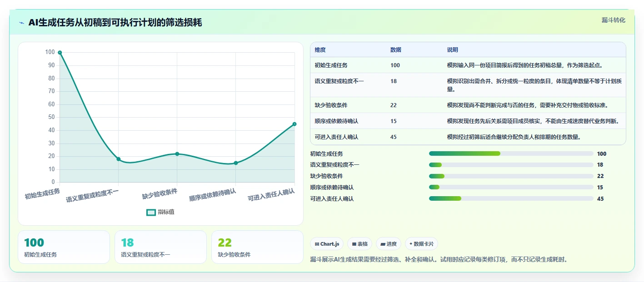The image size is (644, 282).
Task: Click the page title AI生成任务从初稿到可执行计划的筛选损耗
Action: pyautogui.click(x=115, y=23)
